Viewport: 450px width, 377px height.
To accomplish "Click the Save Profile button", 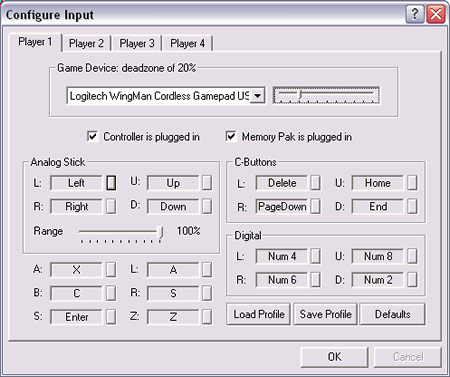I will 325,314.
